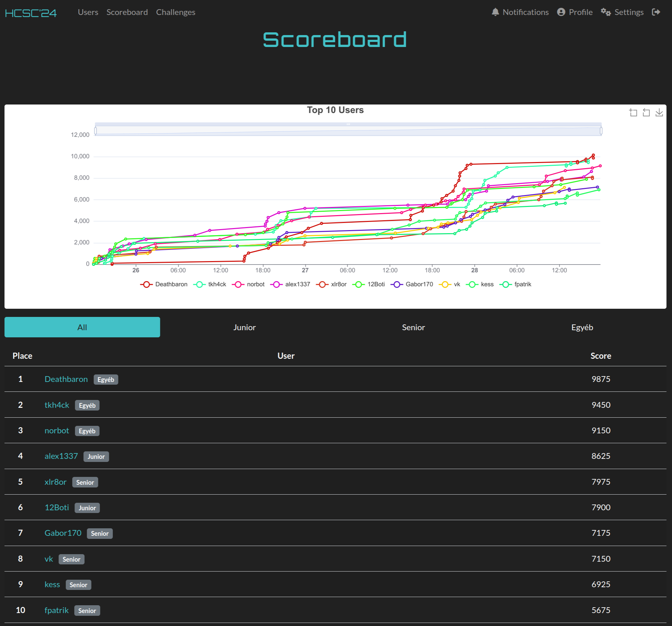Toggle 12Boti series in chart legend
This screenshot has width=672, height=626.
(x=369, y=284)
